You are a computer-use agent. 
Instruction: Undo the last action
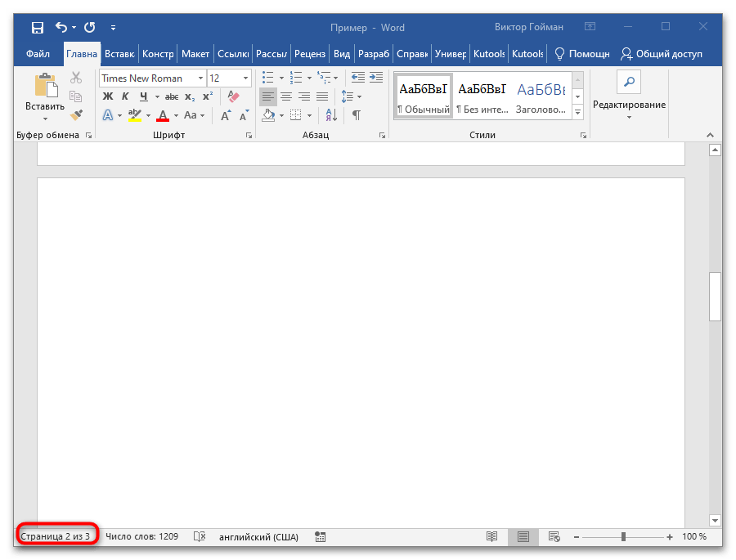click(61, 27)
